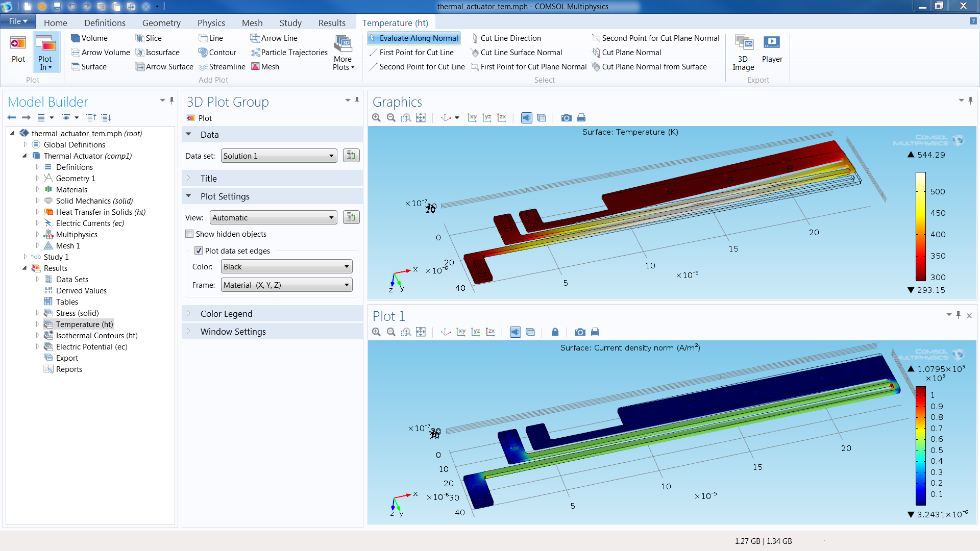Click Undo in quick access toolbar
The image size is (980, 551).
(x=72, y=7)
